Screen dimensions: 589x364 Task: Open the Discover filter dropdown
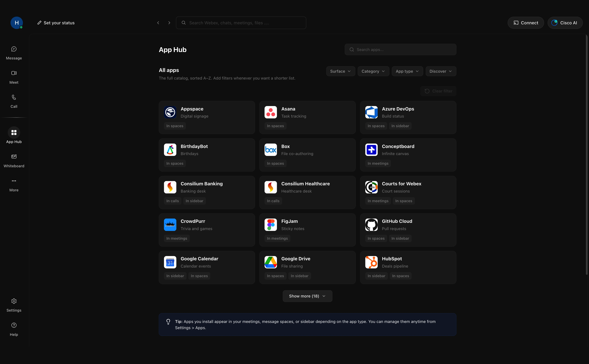click(441, 71)
